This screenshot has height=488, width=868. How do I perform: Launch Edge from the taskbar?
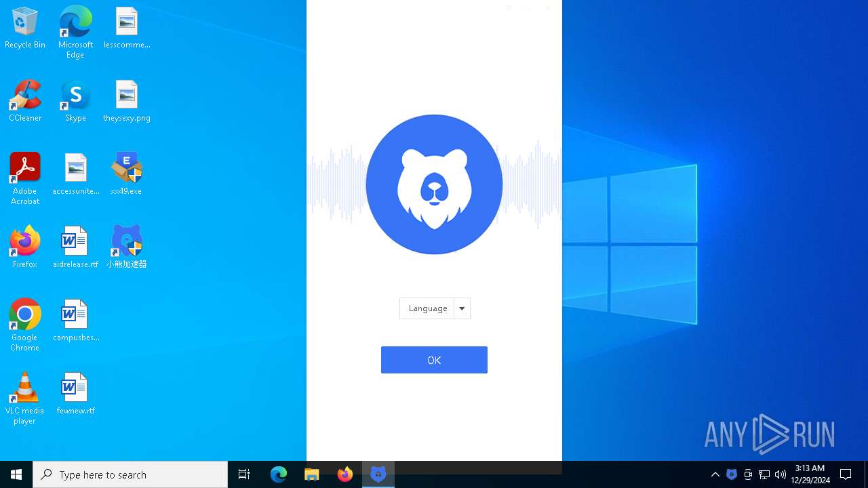tap(279, 474)
